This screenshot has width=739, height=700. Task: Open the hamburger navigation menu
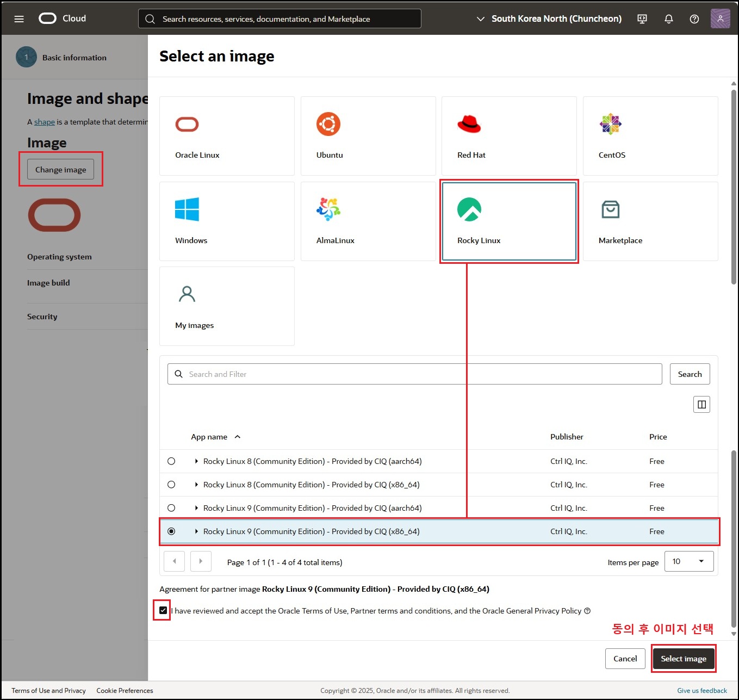19,18
